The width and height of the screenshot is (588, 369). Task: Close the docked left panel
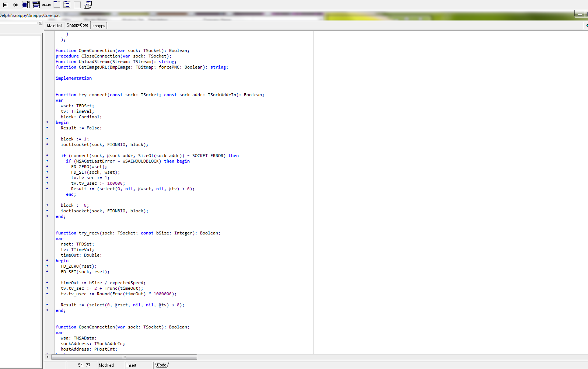coord(41,23)
